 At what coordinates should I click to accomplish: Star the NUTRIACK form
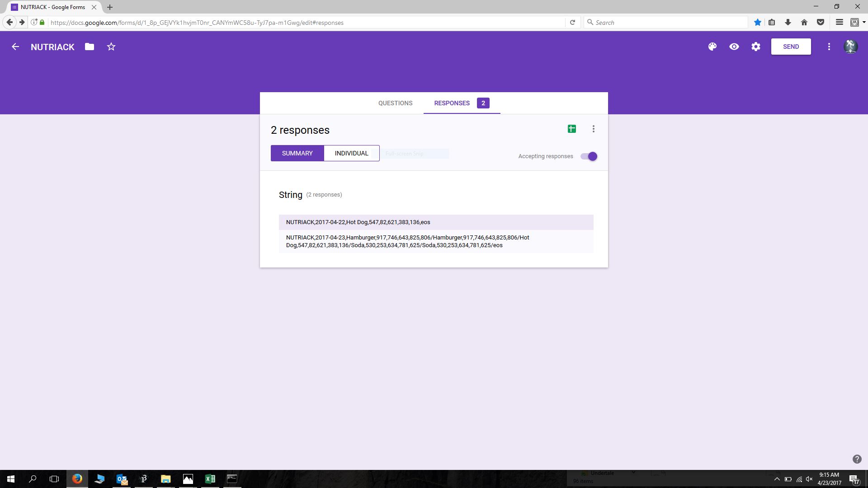(x=111, y=47)
